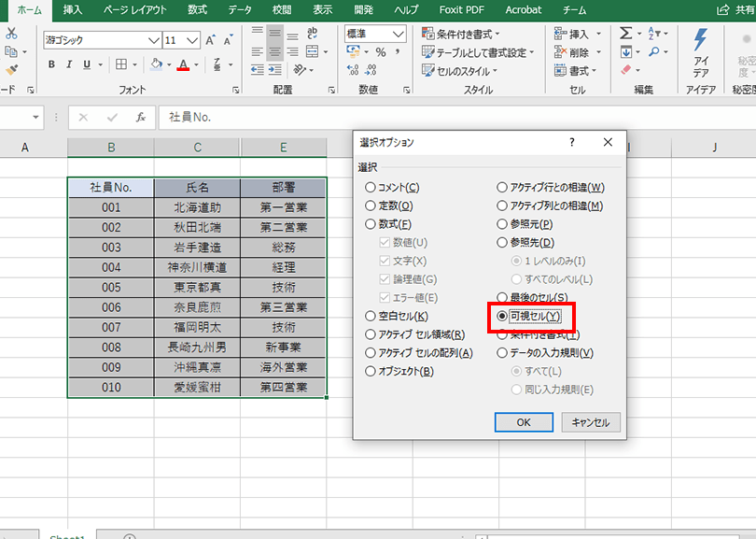The image size is (756, 539).
Task: Open the 数値 dialog launcher
Action: pyautogui.click(x=406, y=90)
